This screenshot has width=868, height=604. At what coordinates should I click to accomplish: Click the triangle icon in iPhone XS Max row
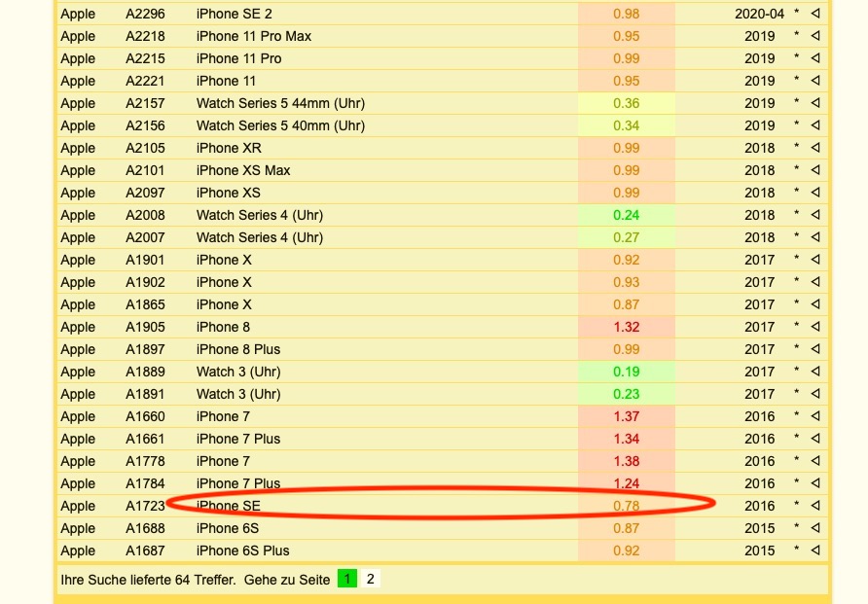815,170
